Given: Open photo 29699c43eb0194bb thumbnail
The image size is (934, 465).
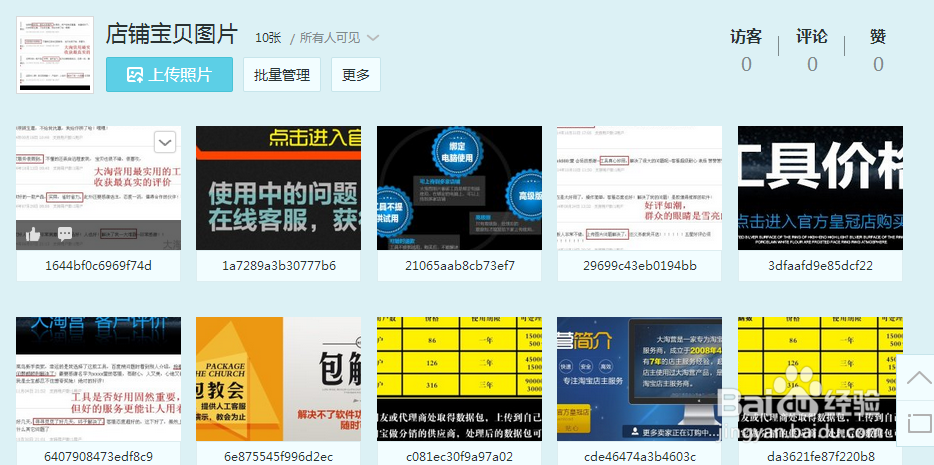Looking at the screenshot, I should pos(640,188).
